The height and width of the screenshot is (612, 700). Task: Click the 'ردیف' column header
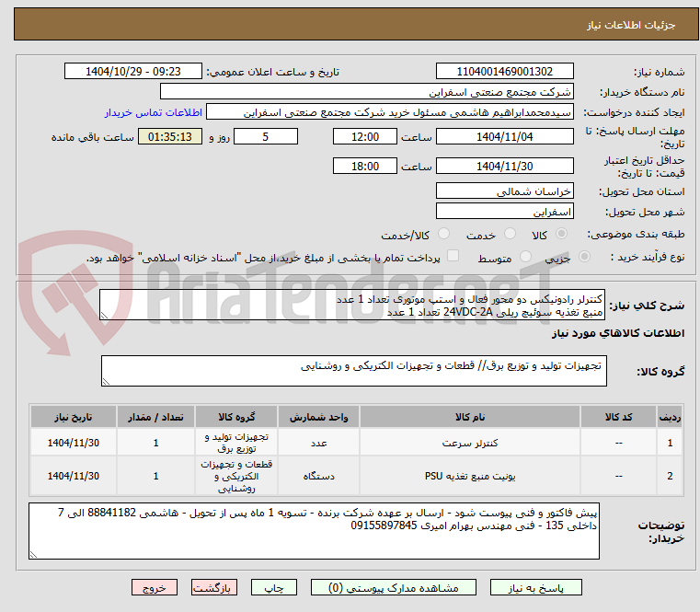[670, 417]
